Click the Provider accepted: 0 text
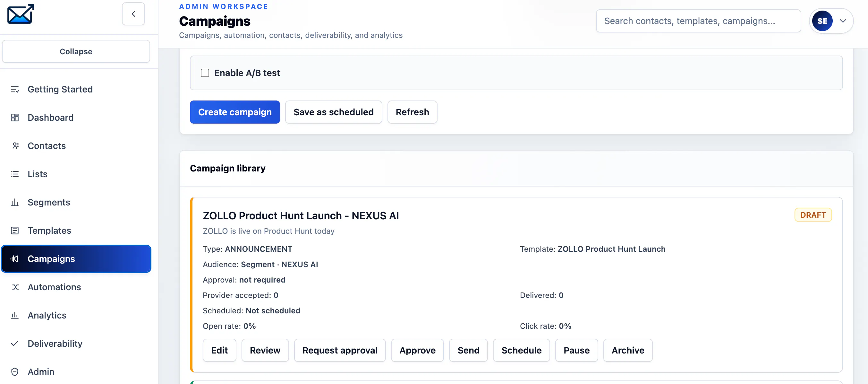Image resolution: width=868 pixels, height=384 pixels. pyautogui.click(x=241, y=295)
